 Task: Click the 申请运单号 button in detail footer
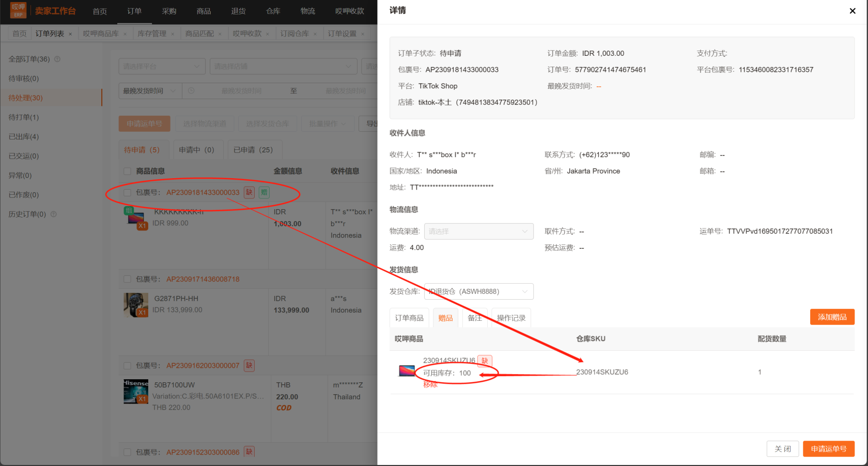coord(828,449)
